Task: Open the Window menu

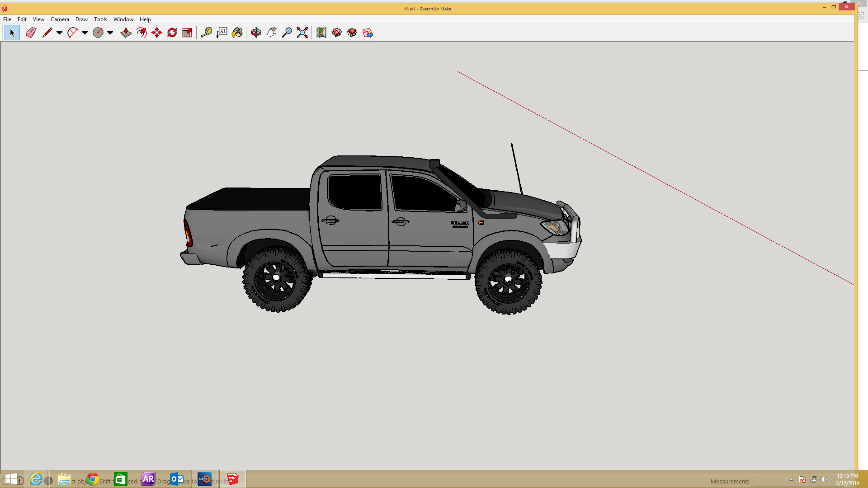Action: click(x=123, y=19)
